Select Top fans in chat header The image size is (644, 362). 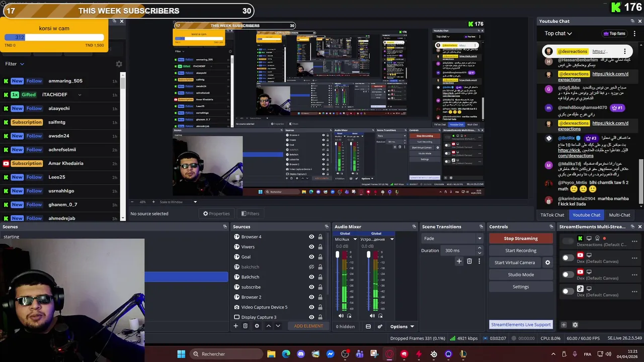coord(614,34)
